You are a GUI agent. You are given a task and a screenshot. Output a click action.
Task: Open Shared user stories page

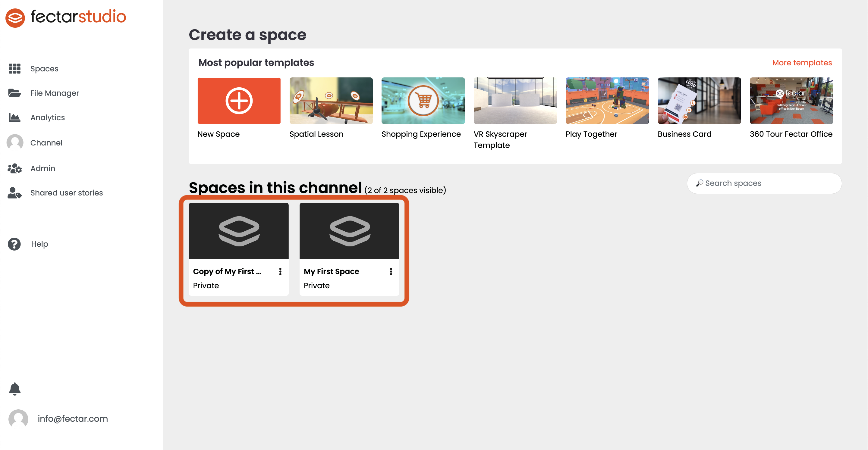coord(66,193)
